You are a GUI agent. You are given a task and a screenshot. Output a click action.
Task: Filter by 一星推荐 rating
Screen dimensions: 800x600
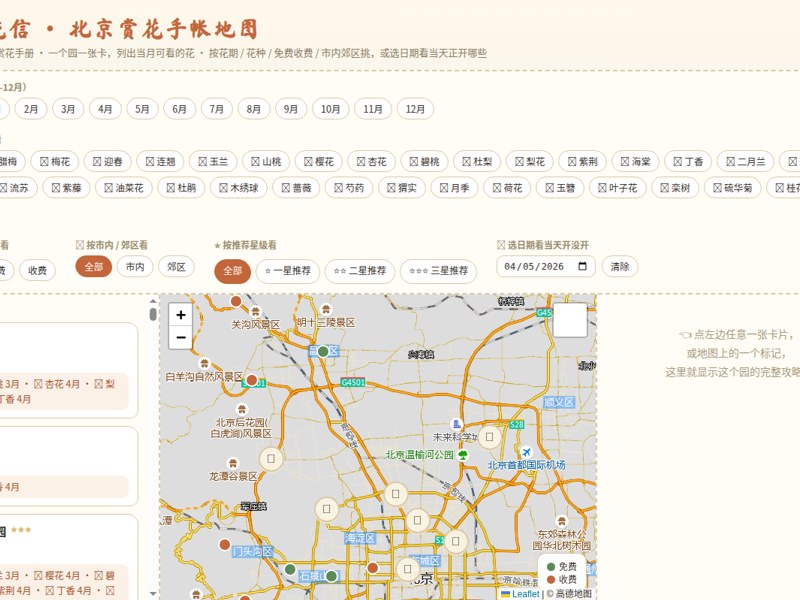[x=288, y=271]
